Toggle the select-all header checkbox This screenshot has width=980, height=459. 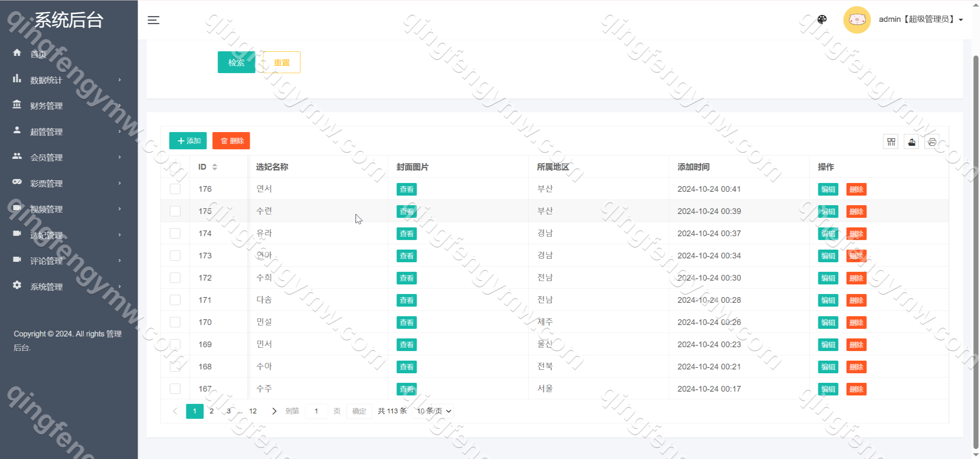(175, 167)
